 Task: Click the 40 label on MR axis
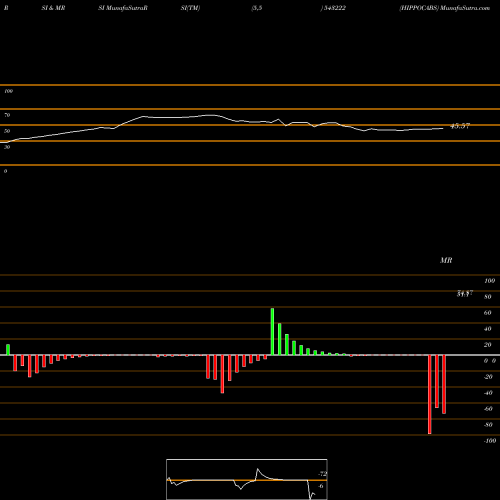point(488,329)
